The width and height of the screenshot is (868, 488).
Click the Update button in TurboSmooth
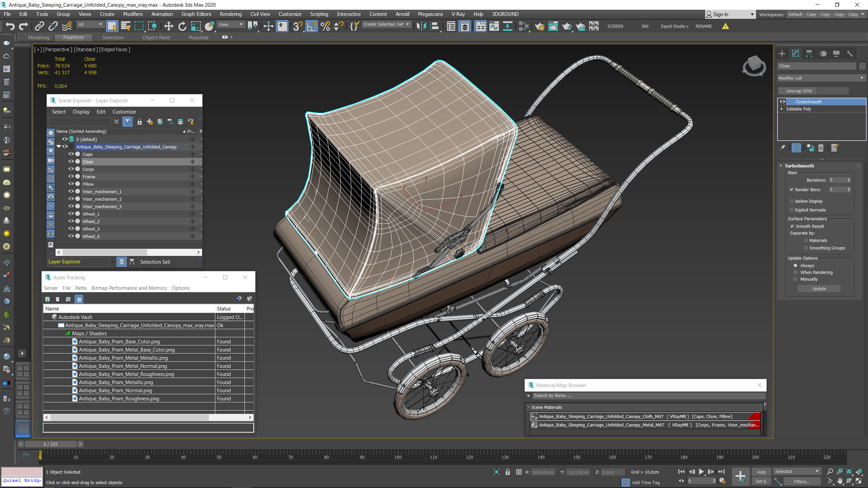coord(819,289)
